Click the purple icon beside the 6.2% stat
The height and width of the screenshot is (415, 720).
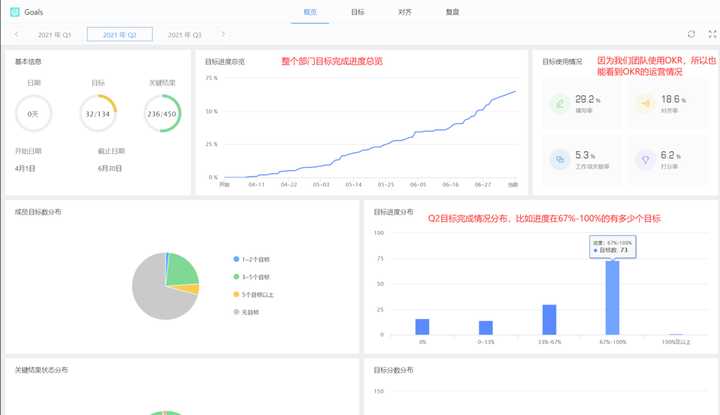(x=645, y=160)
